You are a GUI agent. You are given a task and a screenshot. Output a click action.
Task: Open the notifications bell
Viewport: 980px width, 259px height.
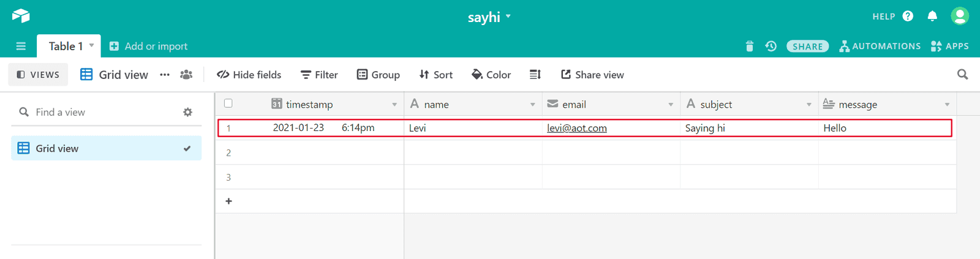(x=932, y=17)
